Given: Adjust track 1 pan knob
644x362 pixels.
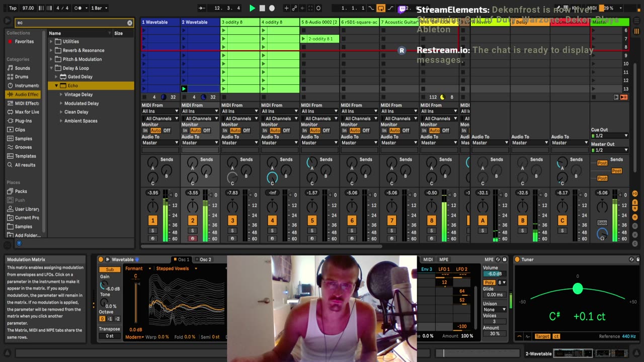Looking at the screenshot, I should [152, 206].
